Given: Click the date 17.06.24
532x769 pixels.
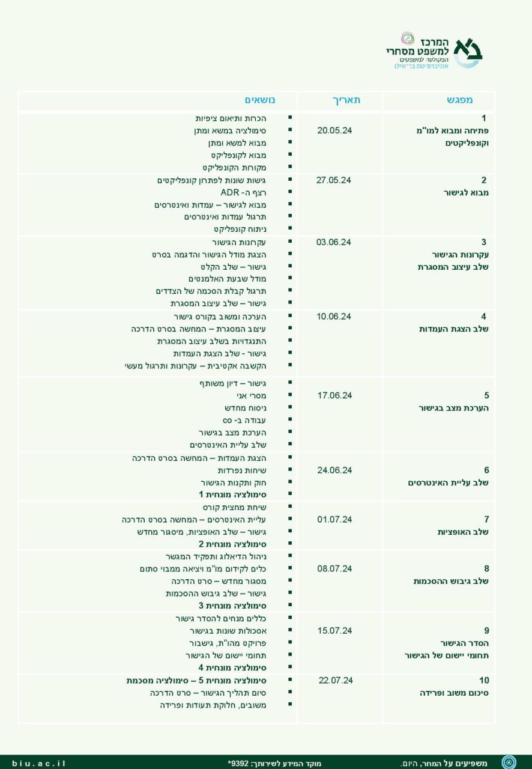Looking at the screenshot, I should [x=334, y=395].
